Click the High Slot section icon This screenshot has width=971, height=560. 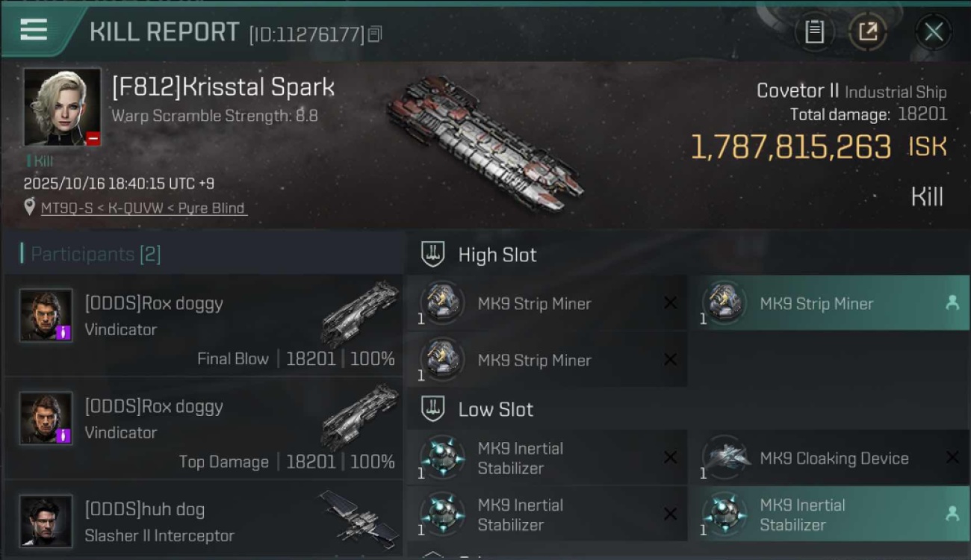[x=433, y=255]
